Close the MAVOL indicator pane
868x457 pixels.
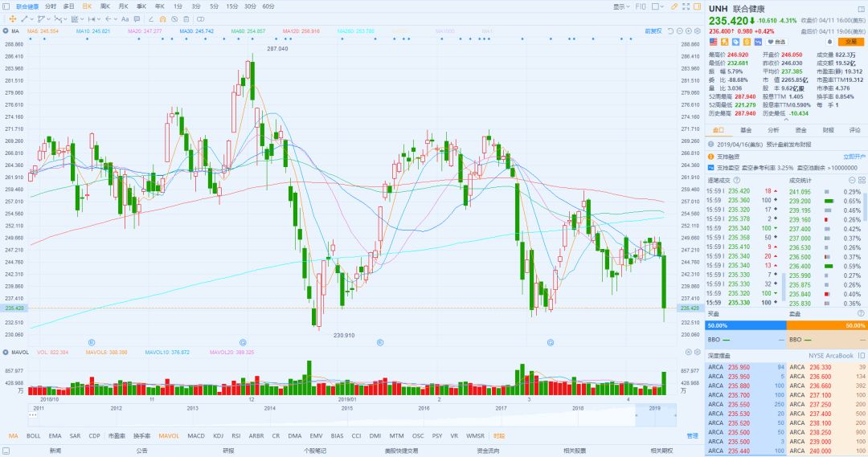click(689, 352)
